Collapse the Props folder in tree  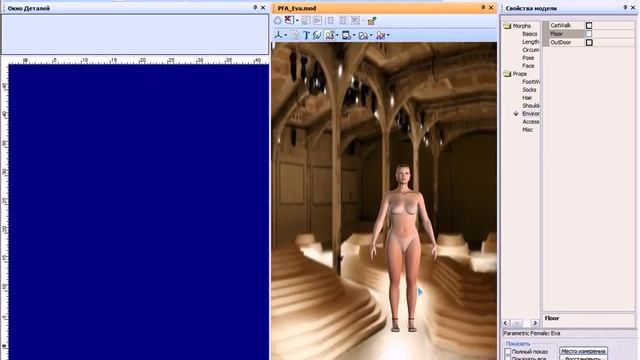tap(507, 74)
